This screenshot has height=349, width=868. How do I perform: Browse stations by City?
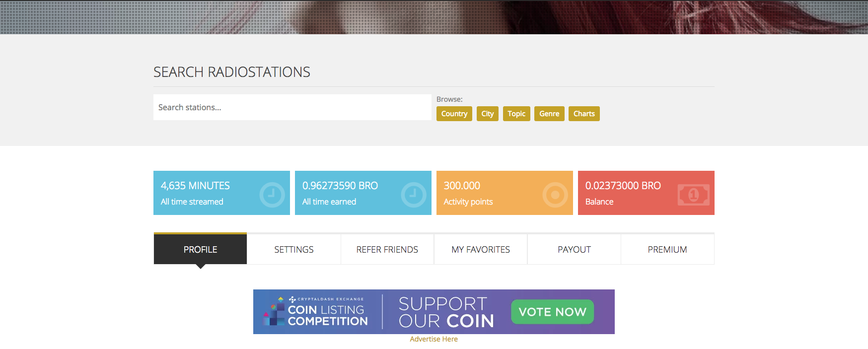(487, 114)
